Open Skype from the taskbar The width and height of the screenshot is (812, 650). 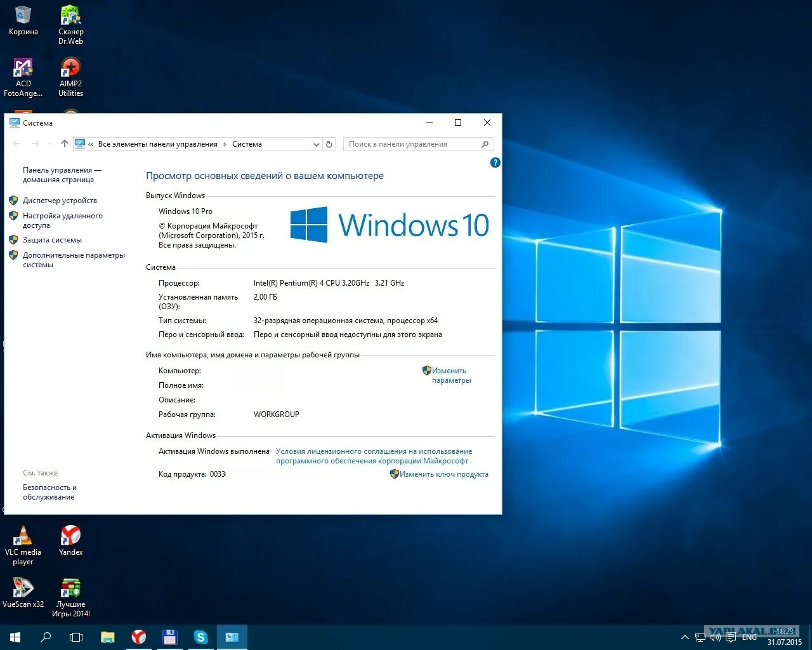coord(200,637)
